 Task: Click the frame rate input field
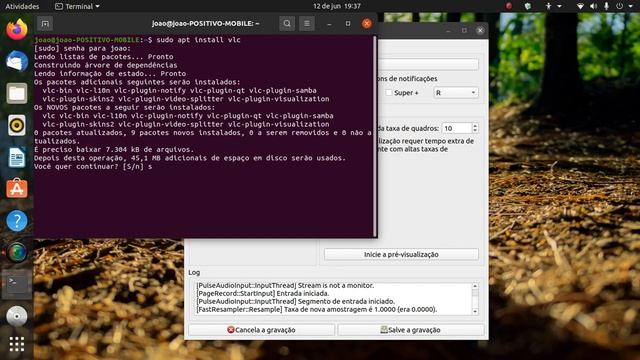456,128
